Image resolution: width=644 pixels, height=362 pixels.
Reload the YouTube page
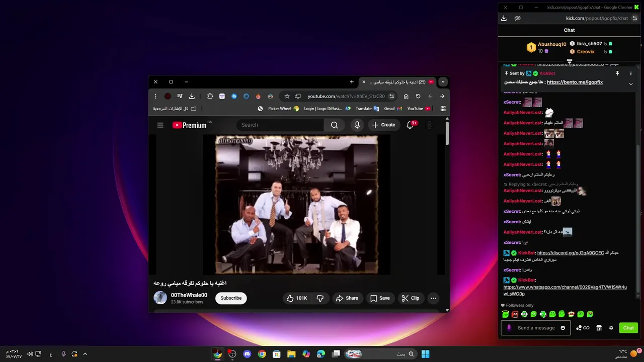pyautogui.click(x=418, y=96)
